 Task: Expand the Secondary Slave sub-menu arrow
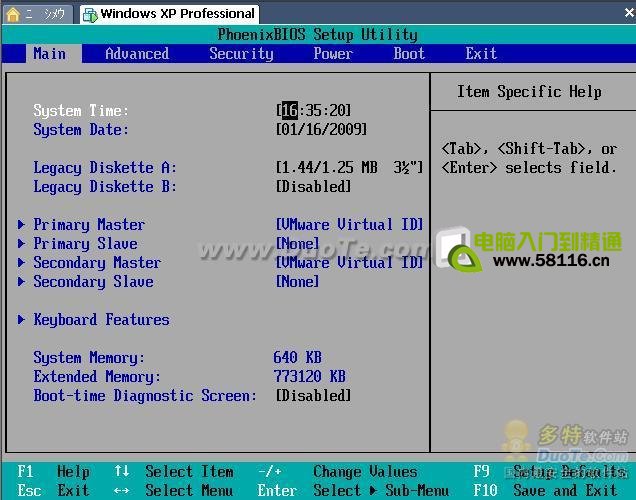tap(22, 282)
